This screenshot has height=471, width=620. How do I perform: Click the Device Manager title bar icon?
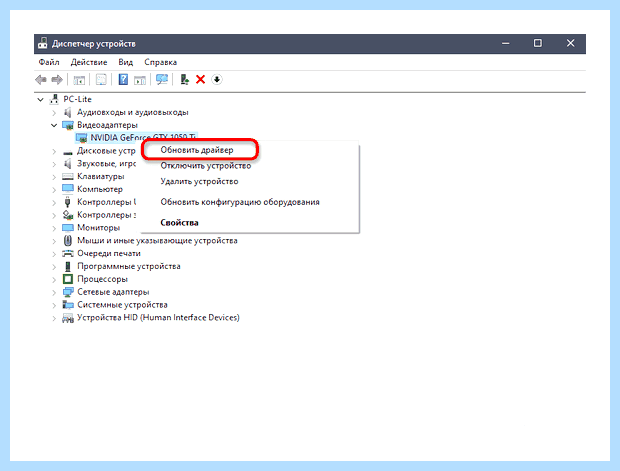[43, 44]
